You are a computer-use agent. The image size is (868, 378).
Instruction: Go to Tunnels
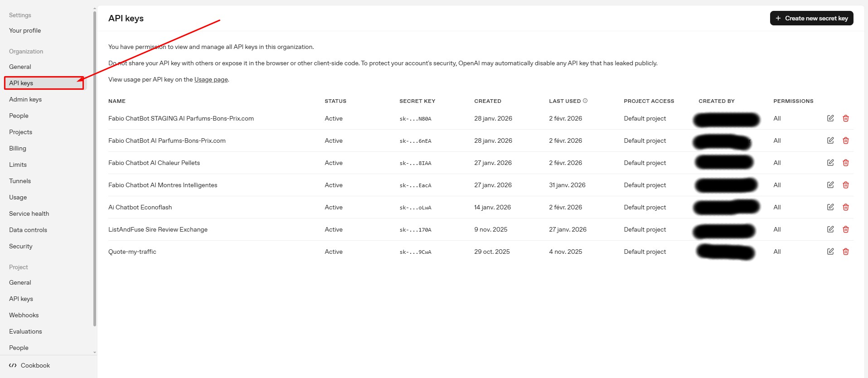[20, 181]
